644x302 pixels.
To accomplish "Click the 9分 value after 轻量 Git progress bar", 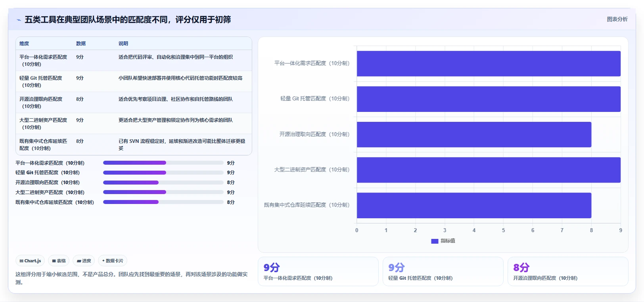I will [231, 173].
